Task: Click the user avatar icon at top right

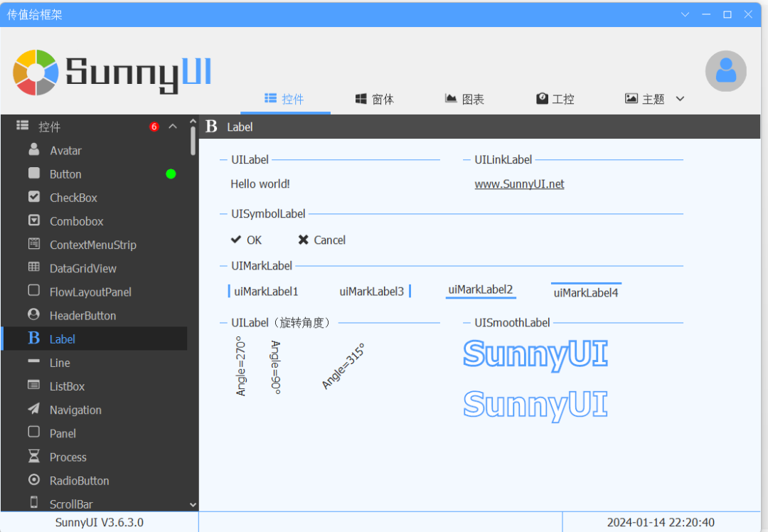Action: 725,71
